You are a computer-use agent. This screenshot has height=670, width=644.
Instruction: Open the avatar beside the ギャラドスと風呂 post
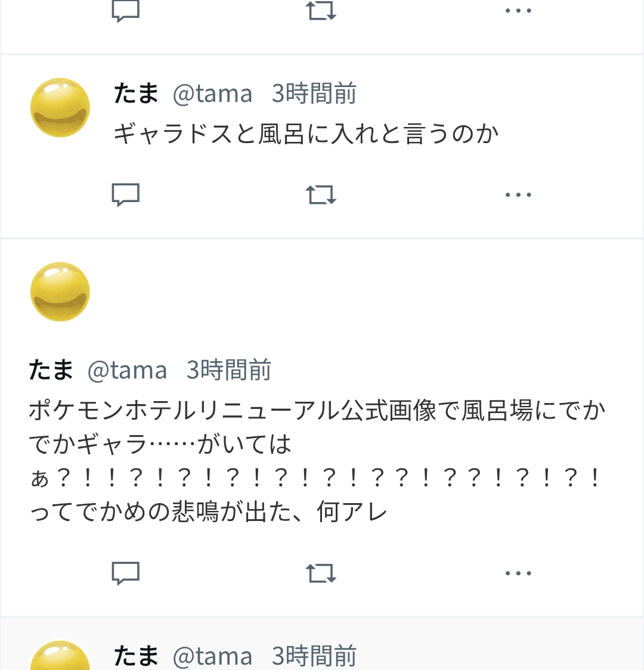tap(60, 107)
